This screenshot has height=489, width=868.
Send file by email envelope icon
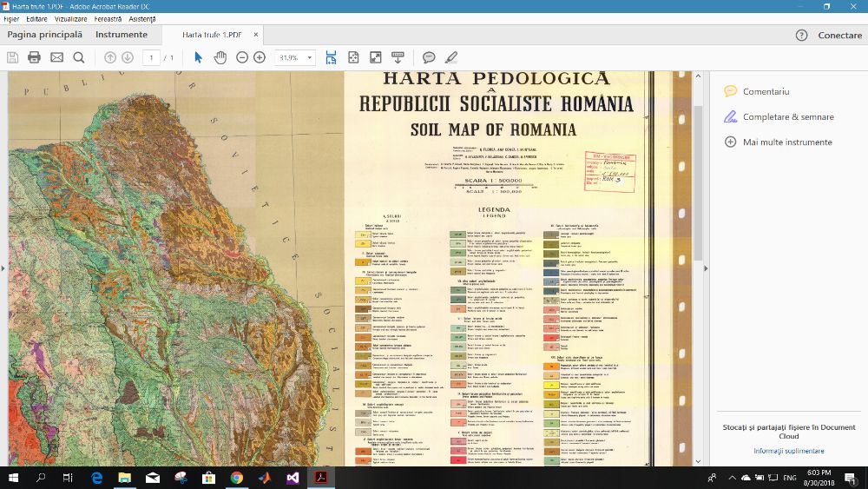56,57
